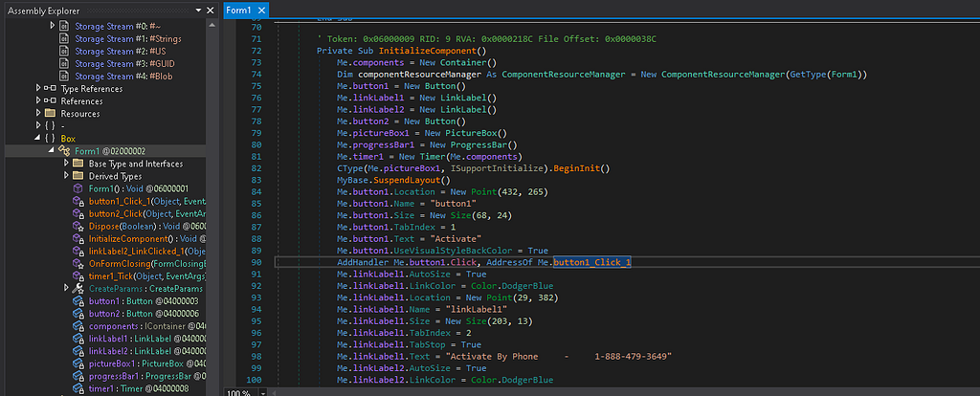Click the Derived Types folder icon
The image size is (980, 396).
[x=78, y=176]
